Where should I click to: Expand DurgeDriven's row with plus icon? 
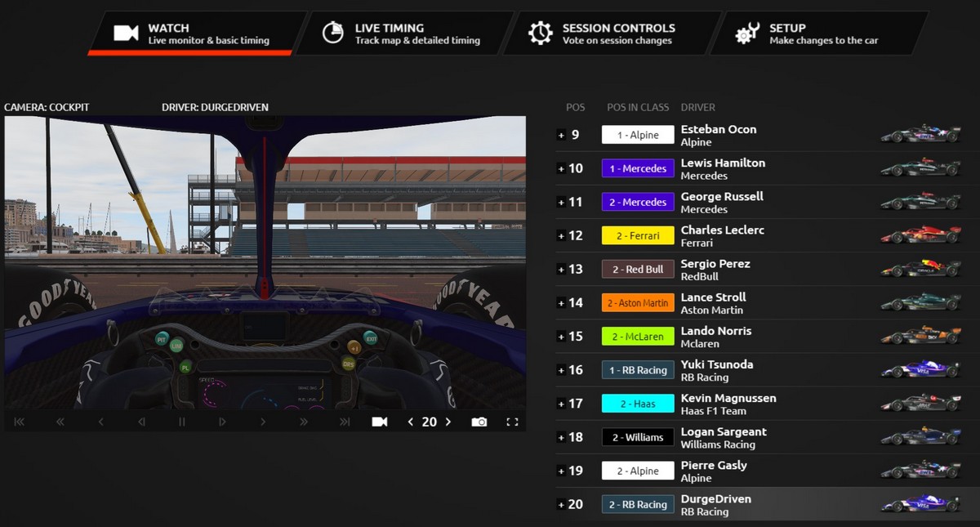click(x=561, y=504)
